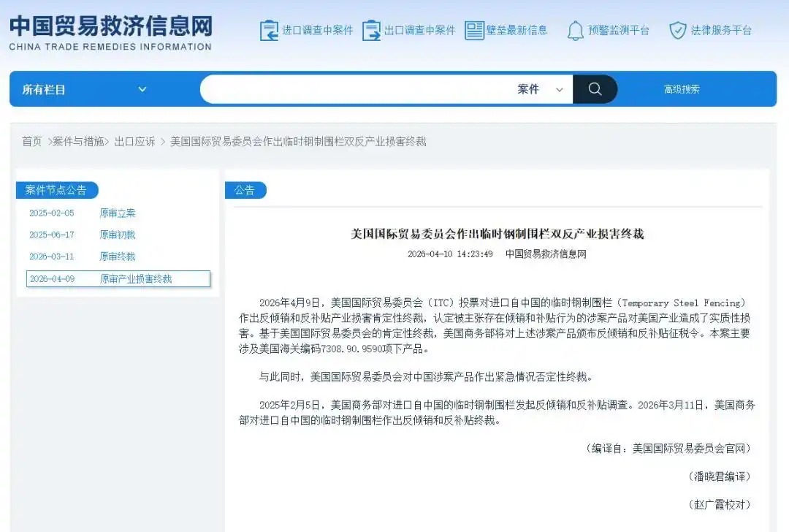Click the 法律服务平台 shield icon
Viewport: 789px width, 532px height.
677,30
